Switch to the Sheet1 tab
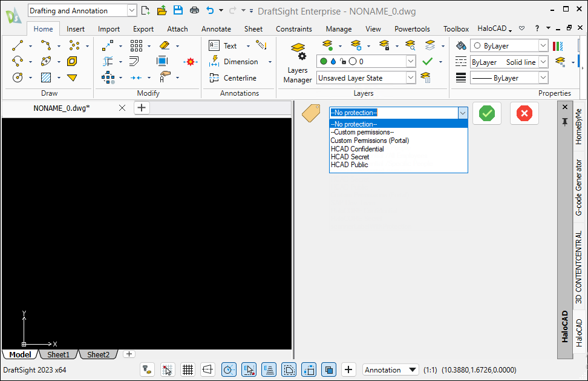 point(59,354)
